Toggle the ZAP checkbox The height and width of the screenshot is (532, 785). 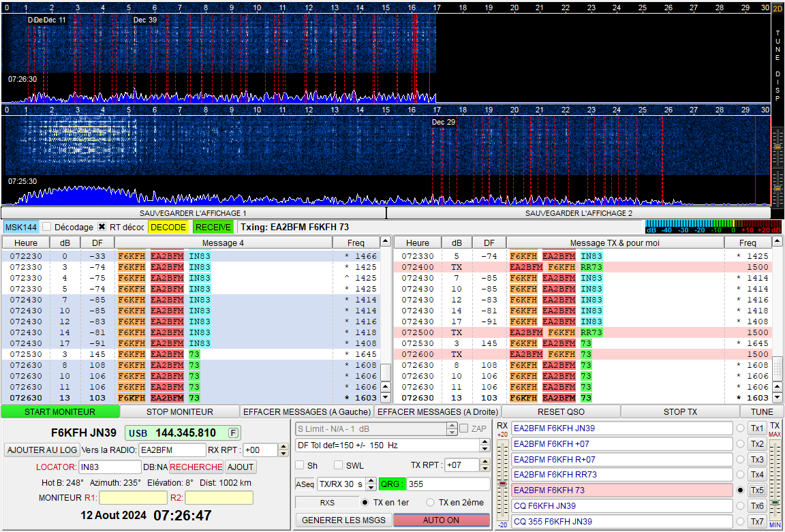(464, 428)
